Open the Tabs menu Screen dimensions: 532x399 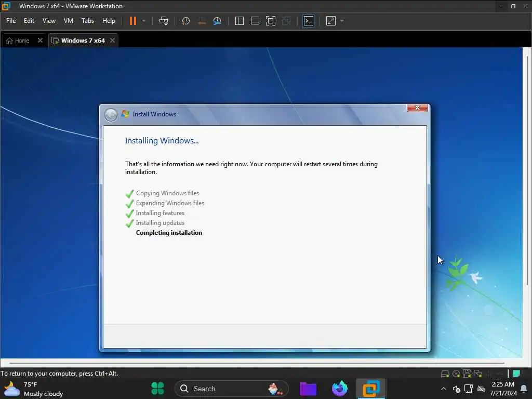pos(87,21)
